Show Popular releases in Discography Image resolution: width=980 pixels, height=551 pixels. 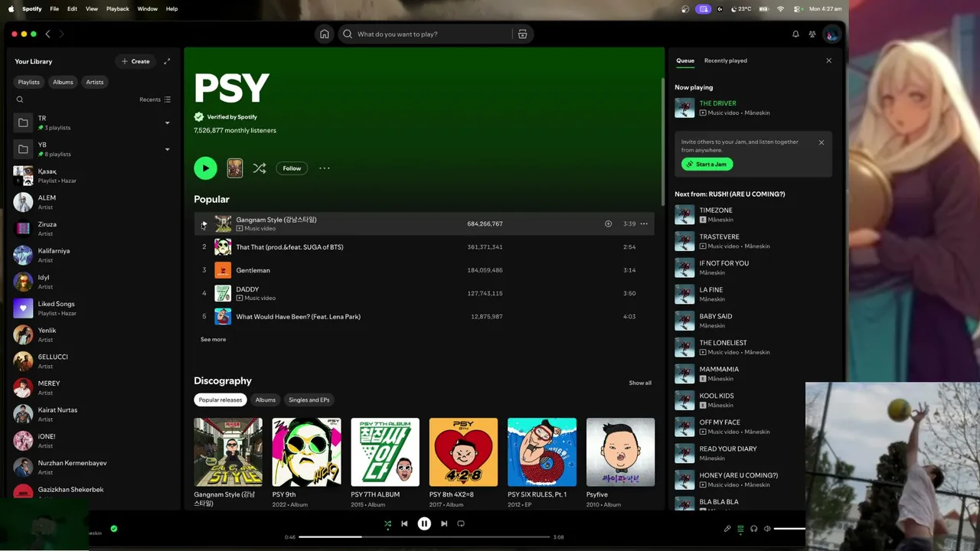(220, 399)
